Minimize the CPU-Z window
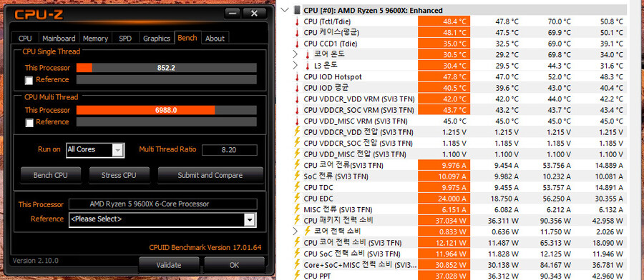Screen dimensions: 644x280 coord(232,13)
